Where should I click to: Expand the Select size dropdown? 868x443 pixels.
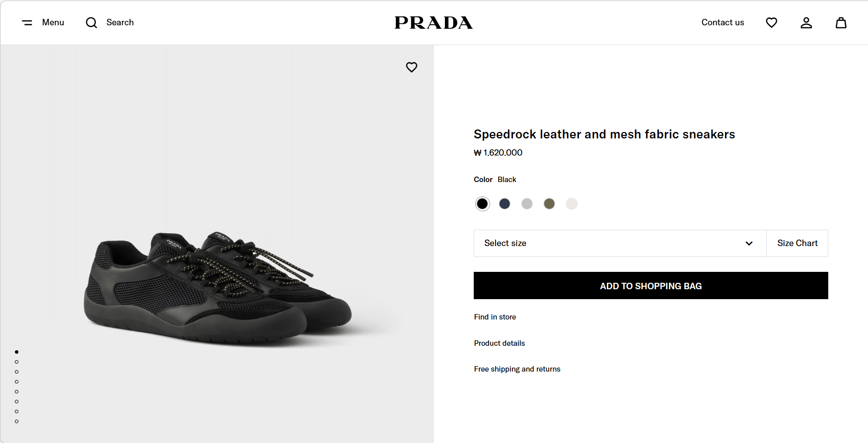pyautogui.click(x=620, y=243)
